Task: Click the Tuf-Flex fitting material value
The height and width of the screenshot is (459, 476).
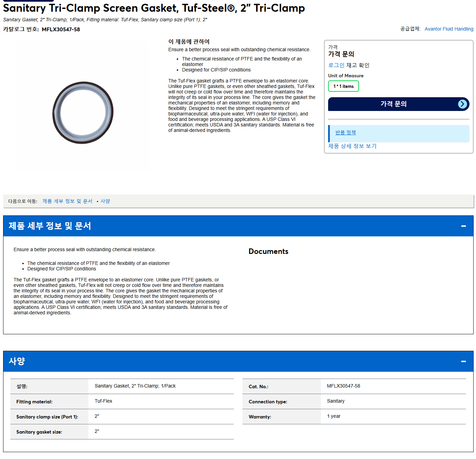Action: click(104, 401)
